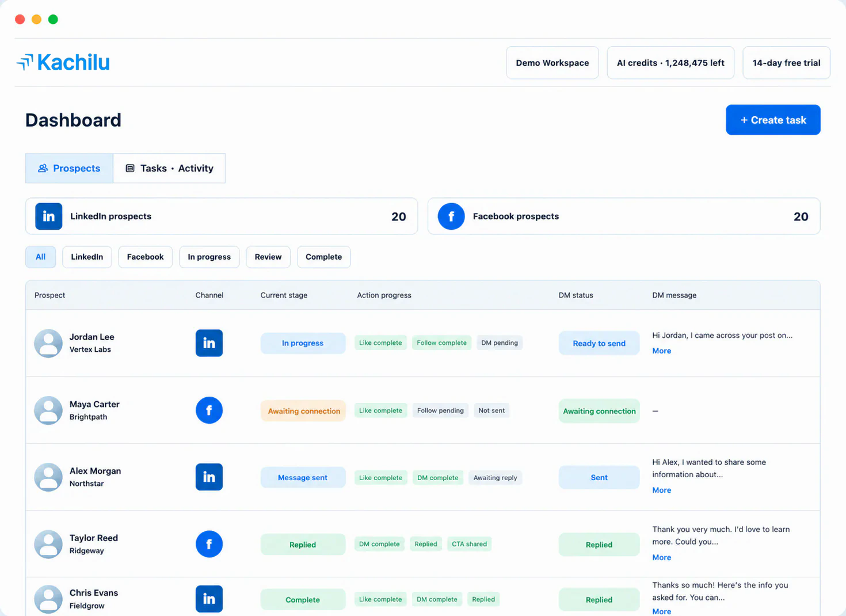Show Review prospects filter

(x=268, y=257)
